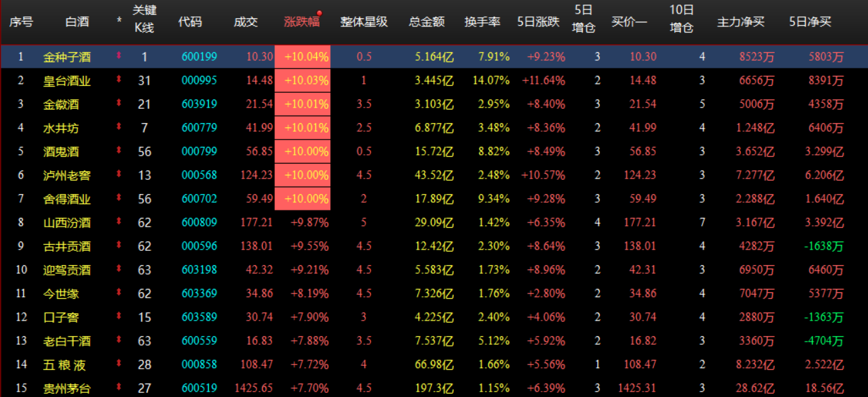868x397 pixels.
Task: Toggle sort order on the 总金额 column
Action: coord(428,21)
